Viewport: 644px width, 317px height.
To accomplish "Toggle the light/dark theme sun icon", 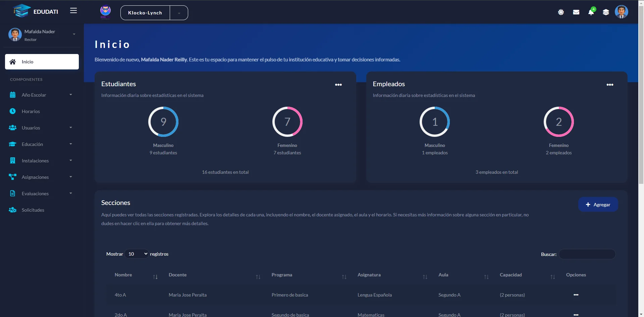I will 561,12.
